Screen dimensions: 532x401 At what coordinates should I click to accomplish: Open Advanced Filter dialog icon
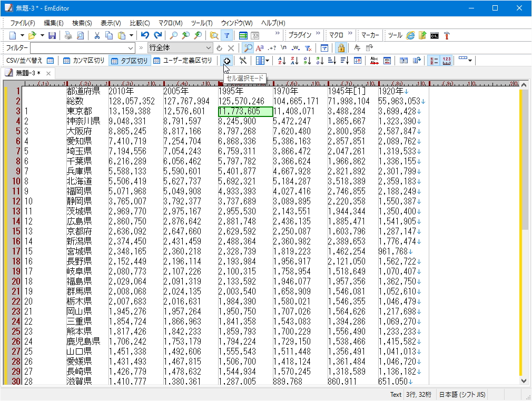click(324, 48)
